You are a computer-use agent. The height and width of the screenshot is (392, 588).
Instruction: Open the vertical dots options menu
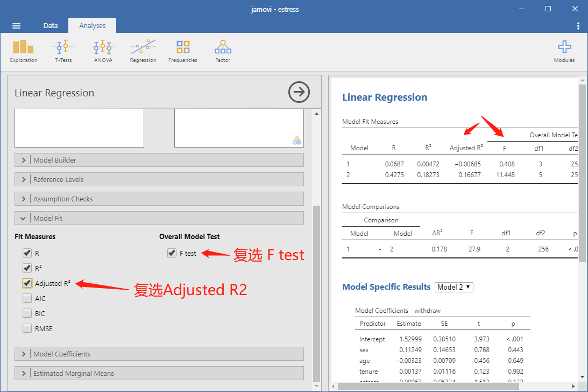pos(578,25)
